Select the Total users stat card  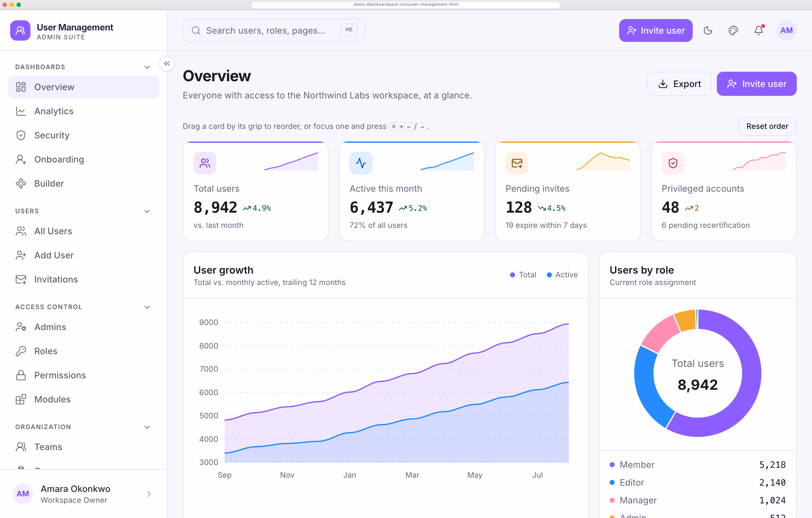pyautogui.click(x=255, y=191)
